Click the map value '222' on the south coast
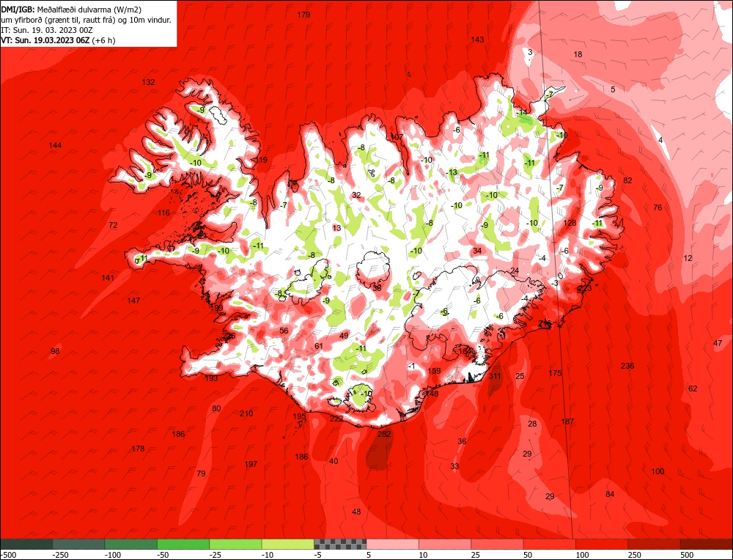This screenshot has width=733, height=560. click(x=336, y=419)
